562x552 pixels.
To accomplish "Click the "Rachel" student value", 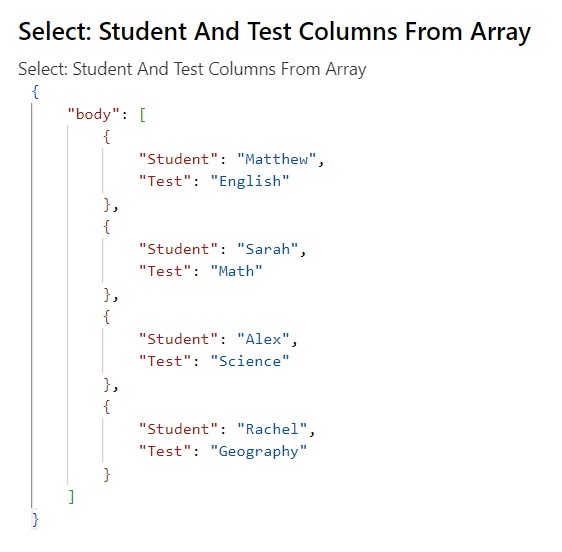I will pos(272,429).
